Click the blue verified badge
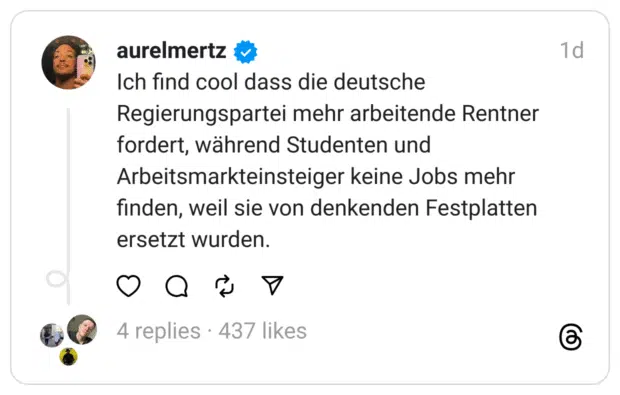The height and width of the screenshot is (395, 620). click(x=245, y=52)
